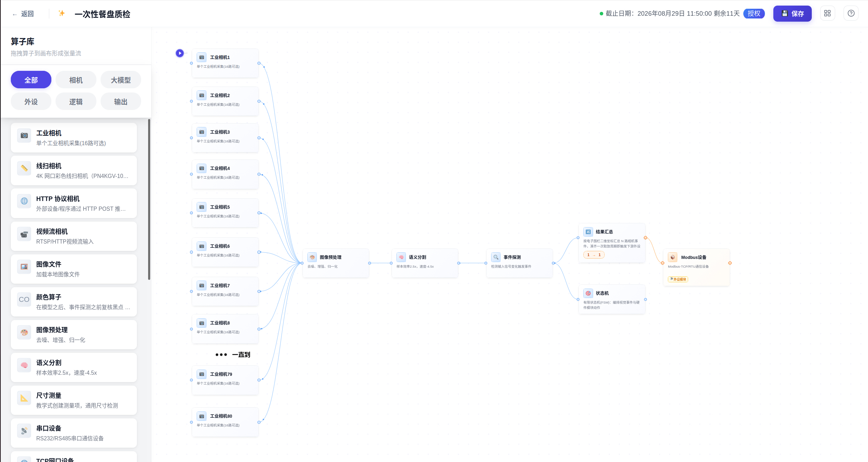
Task: Click the 状态机 node target icon
Action: point(588,293)
